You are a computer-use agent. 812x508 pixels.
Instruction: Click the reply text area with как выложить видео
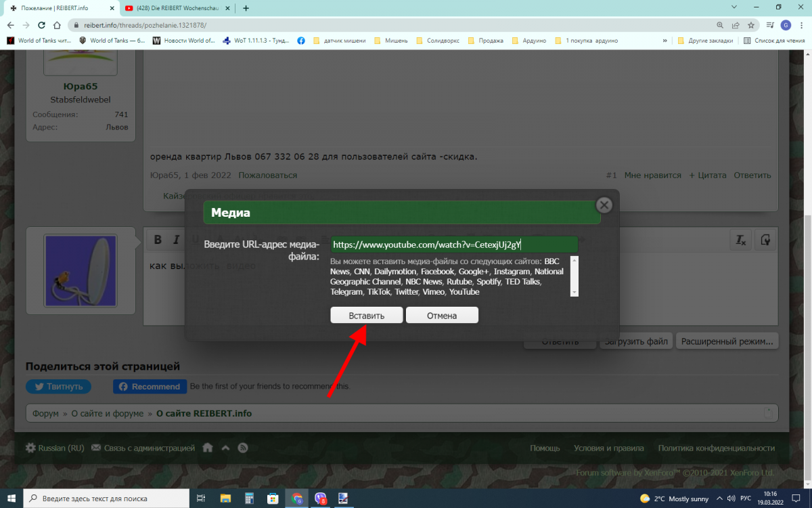tap(462, 288)
